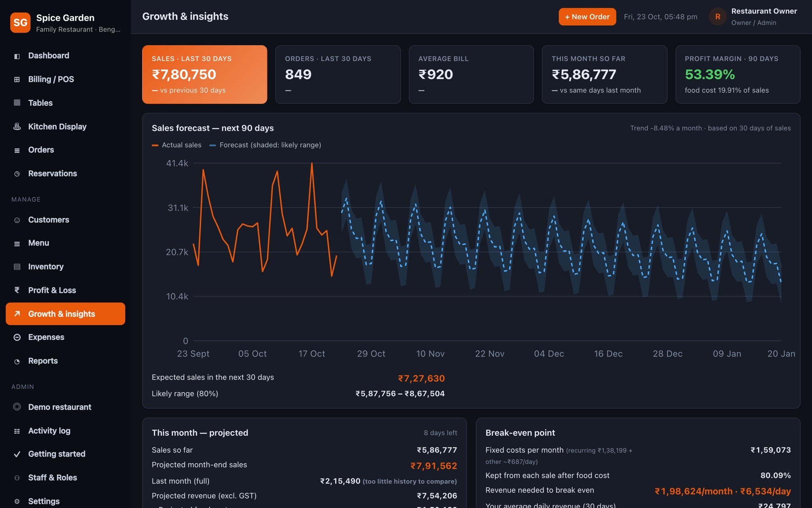The image size is (812, 508).
Task: Open the Reports section
Action: [x=65, y=361]
